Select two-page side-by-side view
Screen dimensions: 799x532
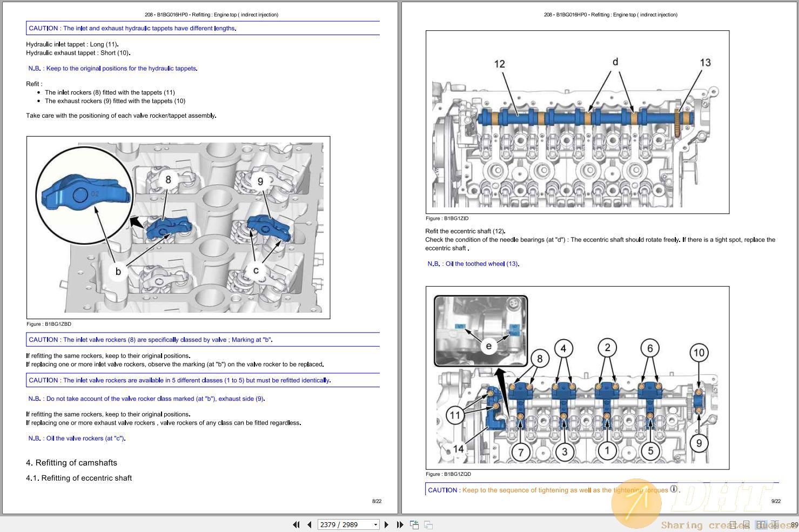761,525
